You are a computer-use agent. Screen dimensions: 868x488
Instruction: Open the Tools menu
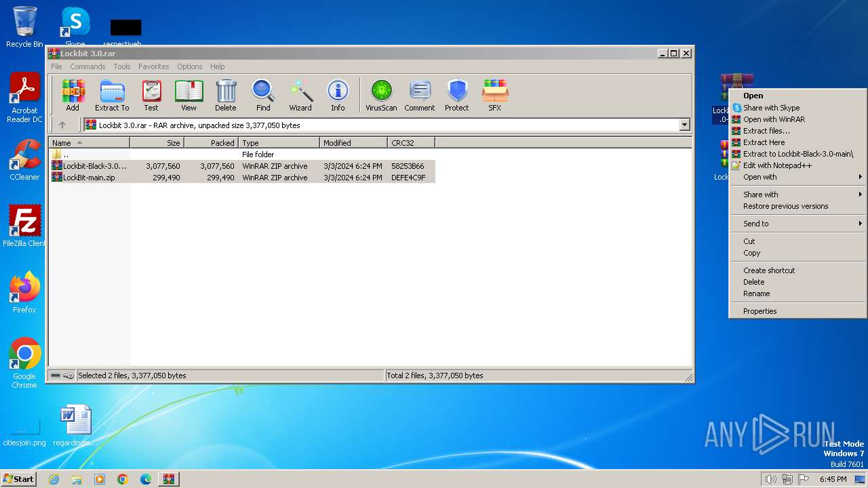pyautogui.click(x=122, y=66)
